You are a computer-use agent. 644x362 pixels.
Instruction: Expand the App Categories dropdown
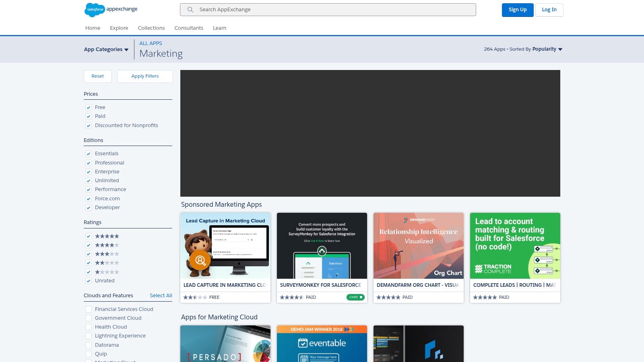pos(106,49)
